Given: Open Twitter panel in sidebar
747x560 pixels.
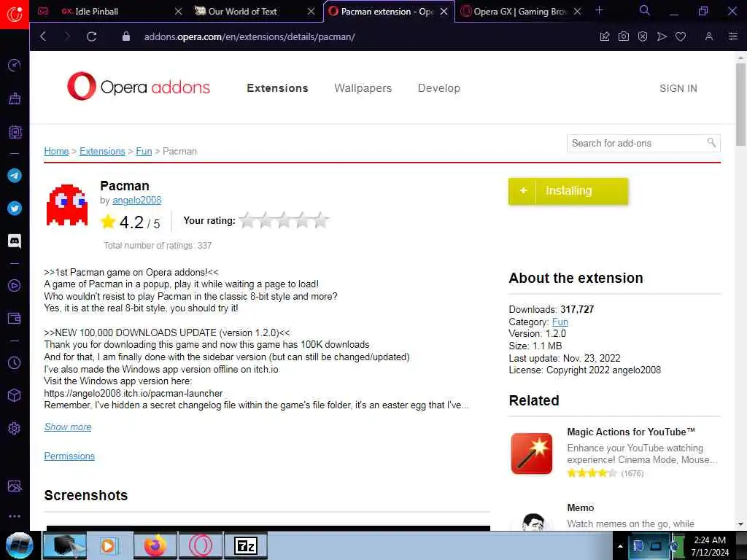Looking at the screenshot, I should [x=15, y=208].
